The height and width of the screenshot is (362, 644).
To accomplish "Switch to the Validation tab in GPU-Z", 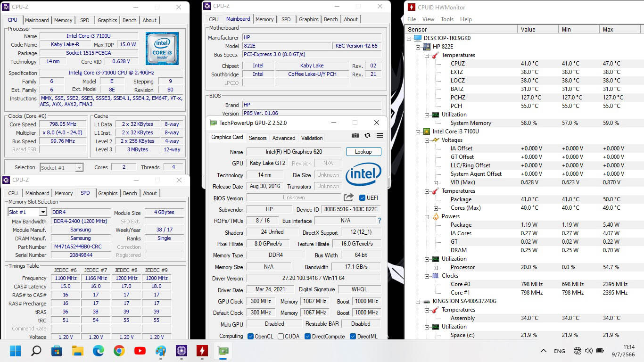I will pyautogui.click(x=312, y=138).
